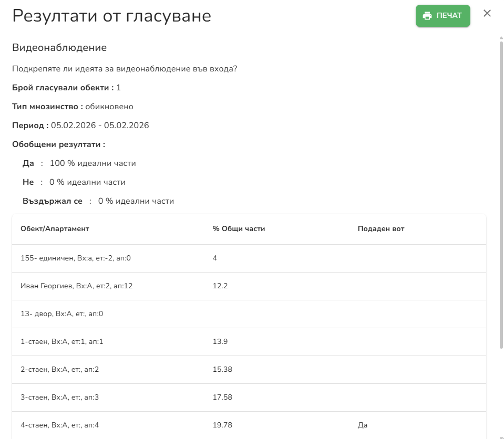Click the printer icon in the green button
The width and height of the screenshot is (504, 439).
(x=426, y=16)
